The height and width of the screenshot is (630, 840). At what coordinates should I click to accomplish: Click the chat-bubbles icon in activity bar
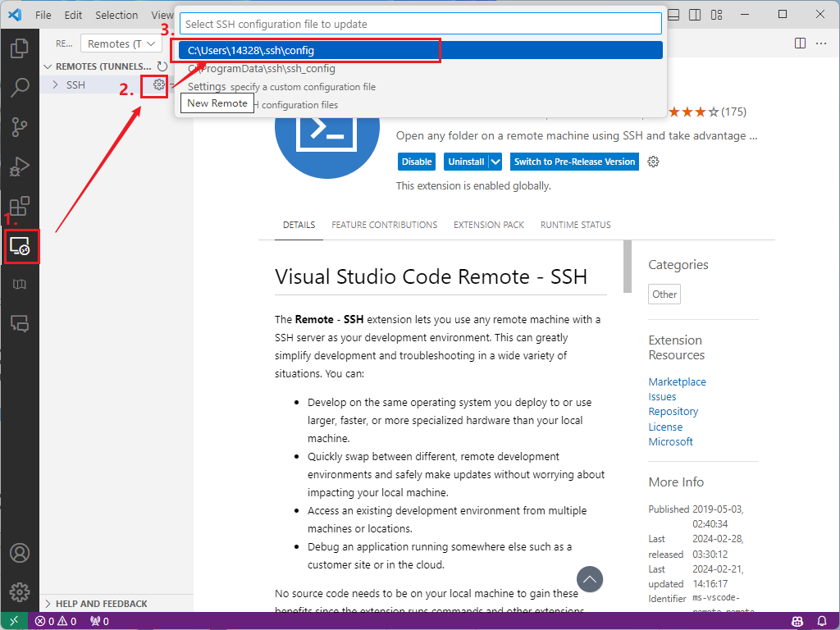[x=20, y=323]
